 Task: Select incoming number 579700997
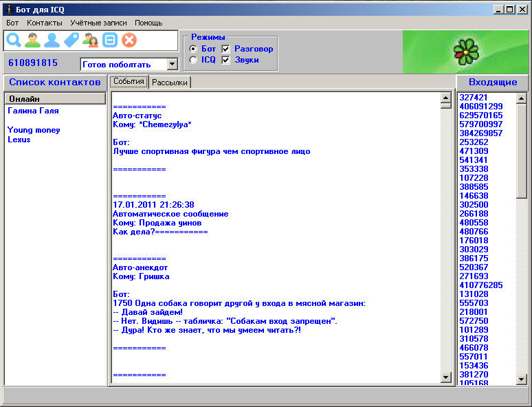(481, 124)
